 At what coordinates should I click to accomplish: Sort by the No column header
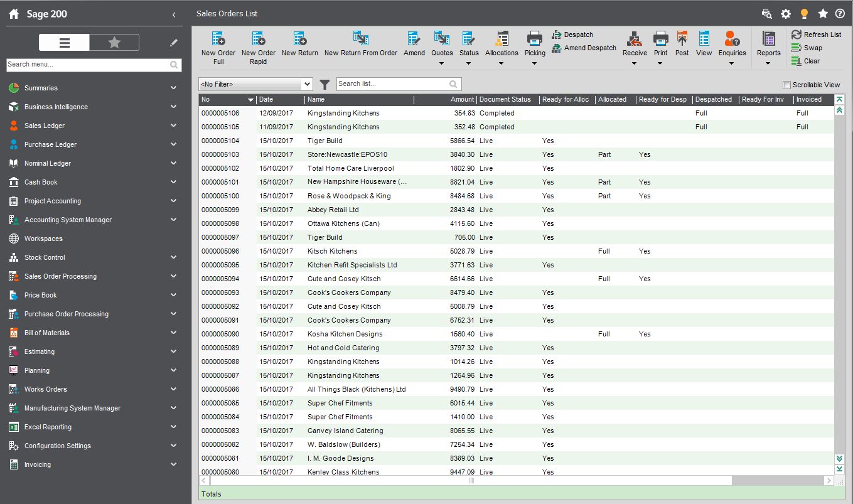coord(227,99)
